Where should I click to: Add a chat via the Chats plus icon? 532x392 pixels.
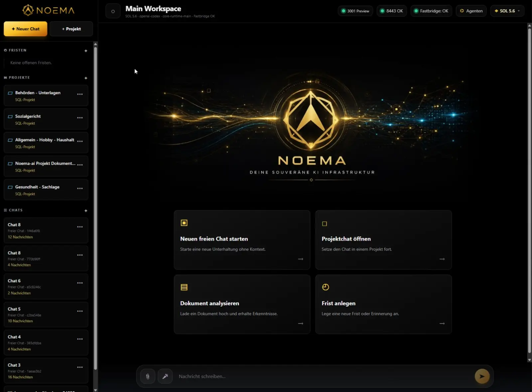point(86,211)
